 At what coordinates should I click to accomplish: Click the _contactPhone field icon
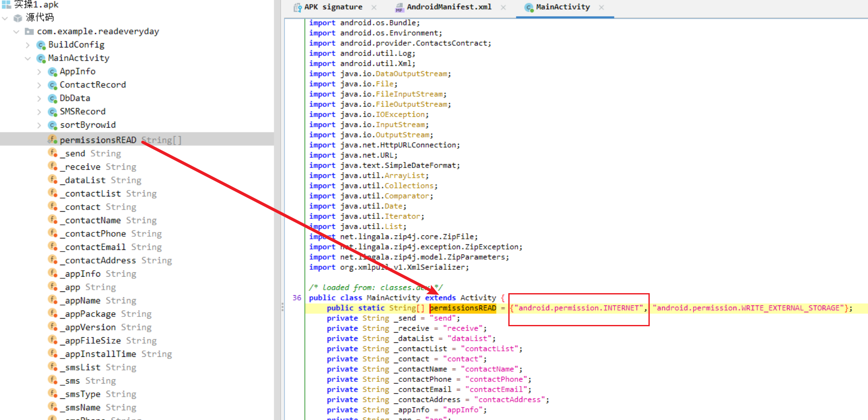coord(53,233)
